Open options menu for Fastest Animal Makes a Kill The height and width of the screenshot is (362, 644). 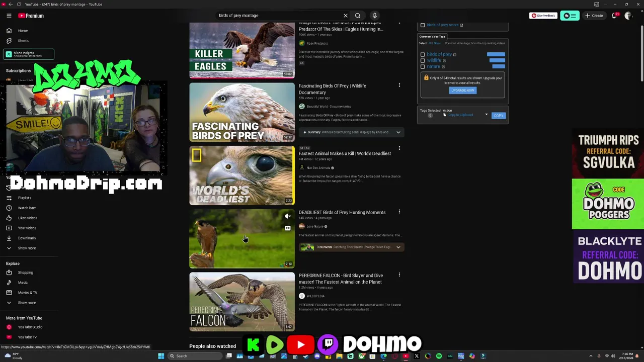(x=399, y=148)
